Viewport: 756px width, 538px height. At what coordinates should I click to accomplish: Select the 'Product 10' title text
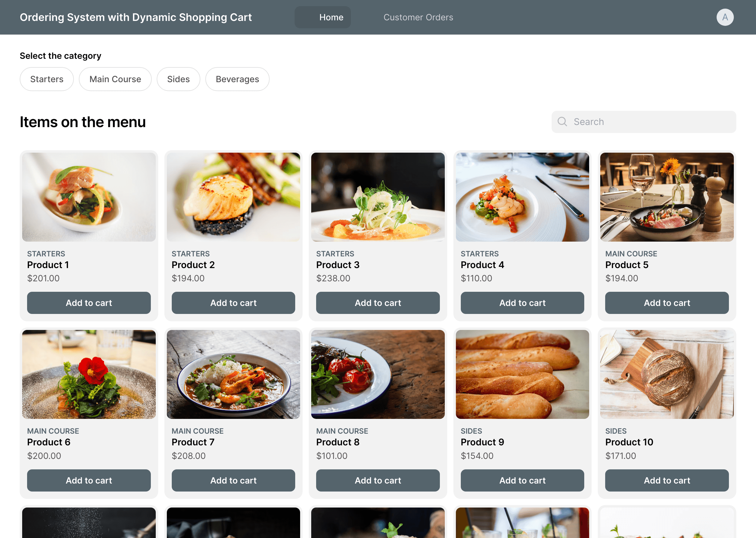(629, 442)
